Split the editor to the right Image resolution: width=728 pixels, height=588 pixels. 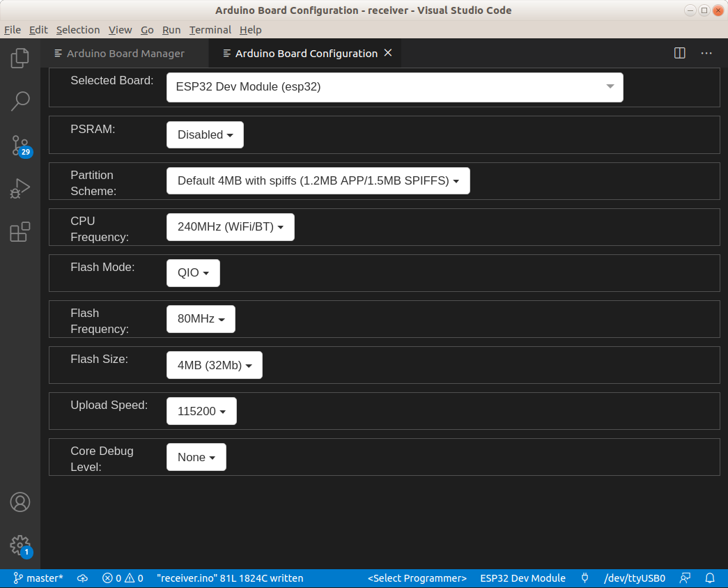pos(680,53)
